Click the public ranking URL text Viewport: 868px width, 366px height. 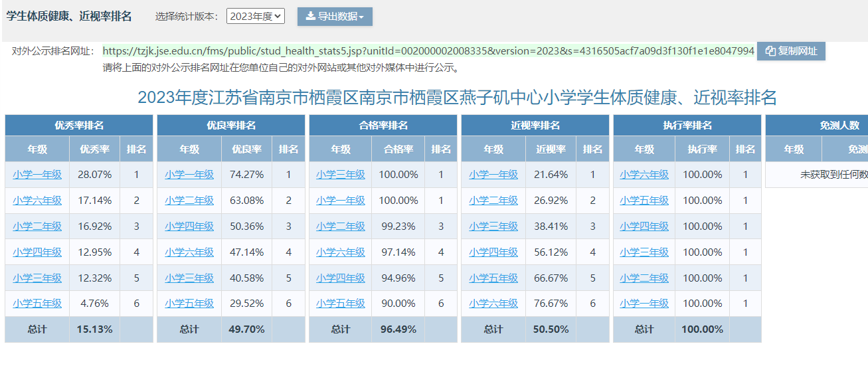click(428, 51)
